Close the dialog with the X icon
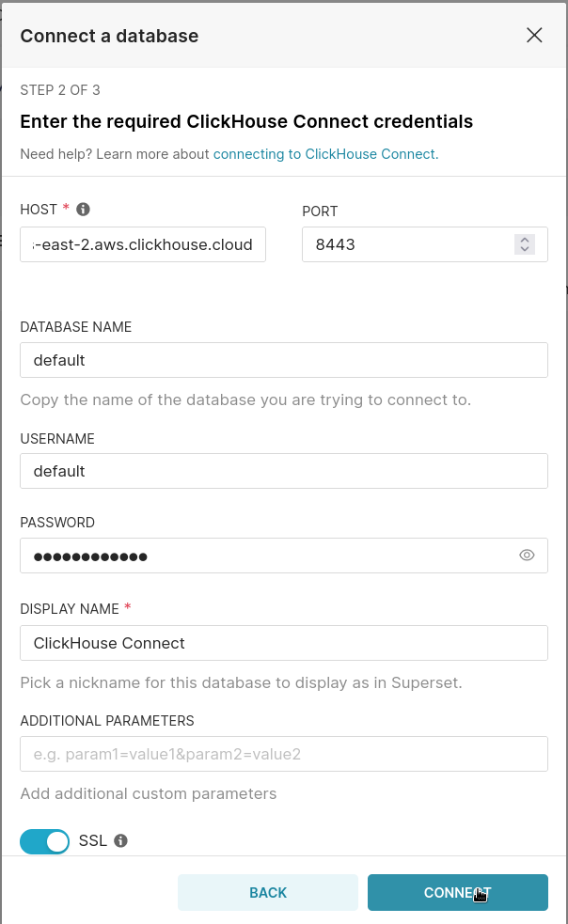The height and width of the screenshot is (924, 568). [x=534, y=35]
